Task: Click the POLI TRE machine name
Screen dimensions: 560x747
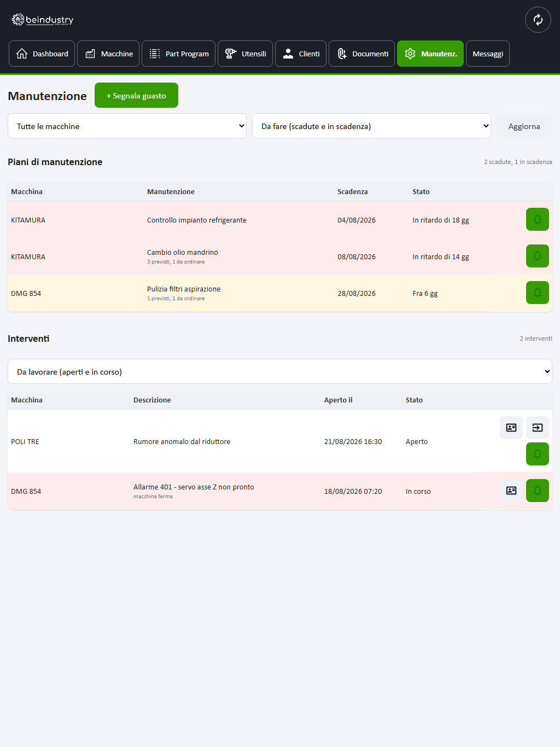Action: (25, 441)
